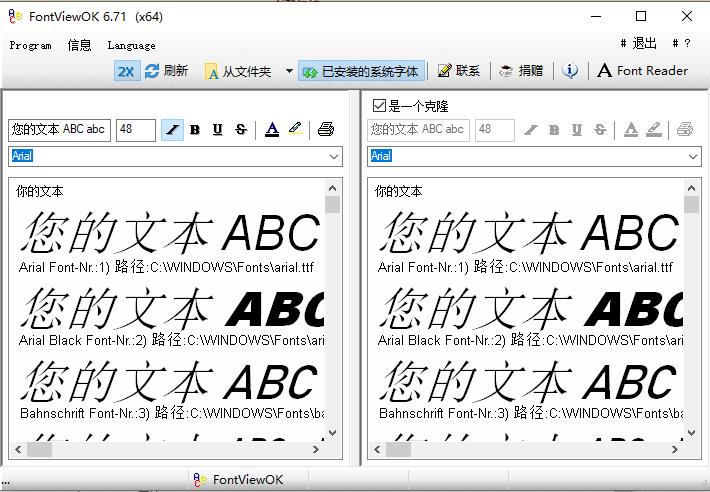Viewport: 710px width, 492px height.
Task: Open the 信息 menu
Action: [79, 45]
